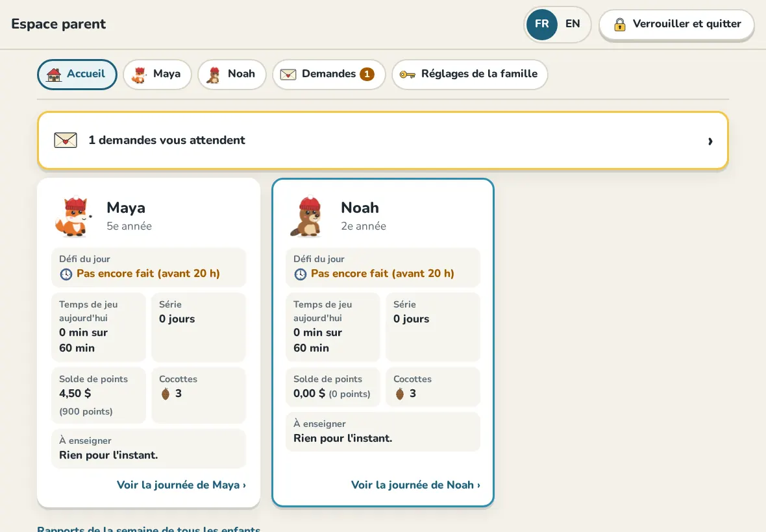This screenshot has width=766, height=532.
Task: Open the 1 demandes vous attendent banner
Action: click(x=383, y=141)
